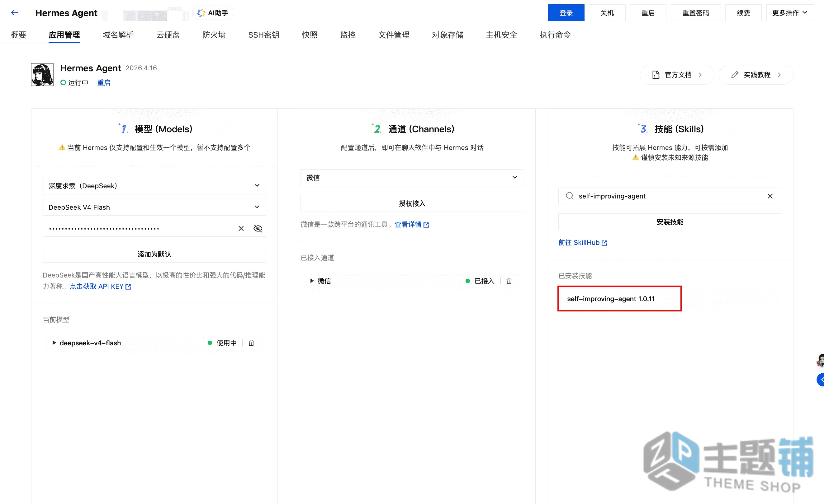Click the 添加为默认 button
The height and width of the screenshot is (504, 824).
click(154, 254)
